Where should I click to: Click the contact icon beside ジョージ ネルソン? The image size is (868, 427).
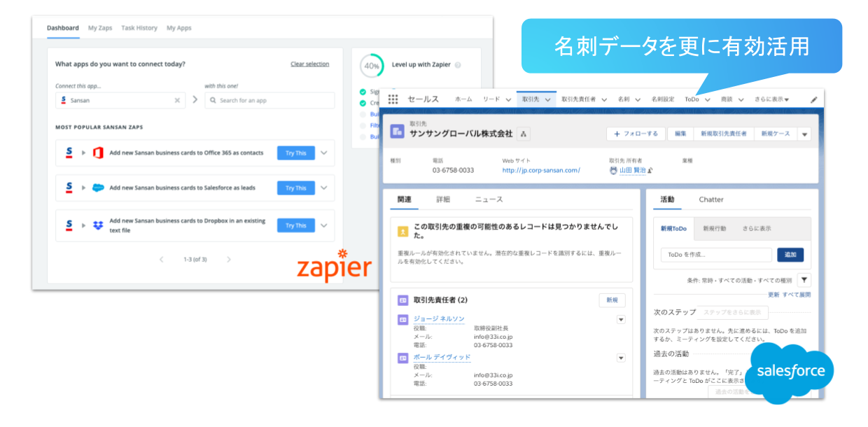402,319
